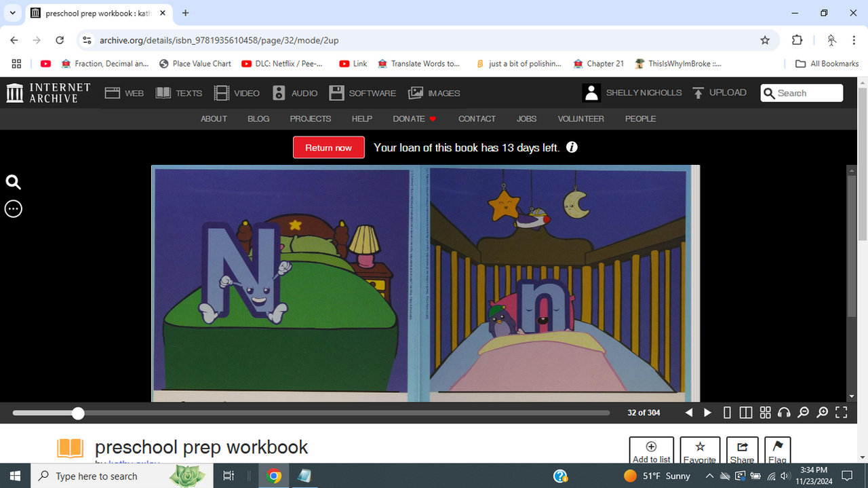Click the Share button
868x488 pixels.
(x=742, y=451)
